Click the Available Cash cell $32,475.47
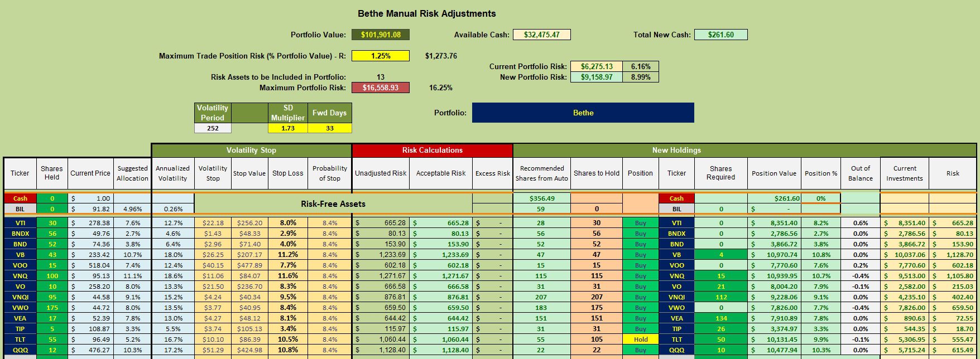Viewport: 980px width, 359px height. (542, 35)
